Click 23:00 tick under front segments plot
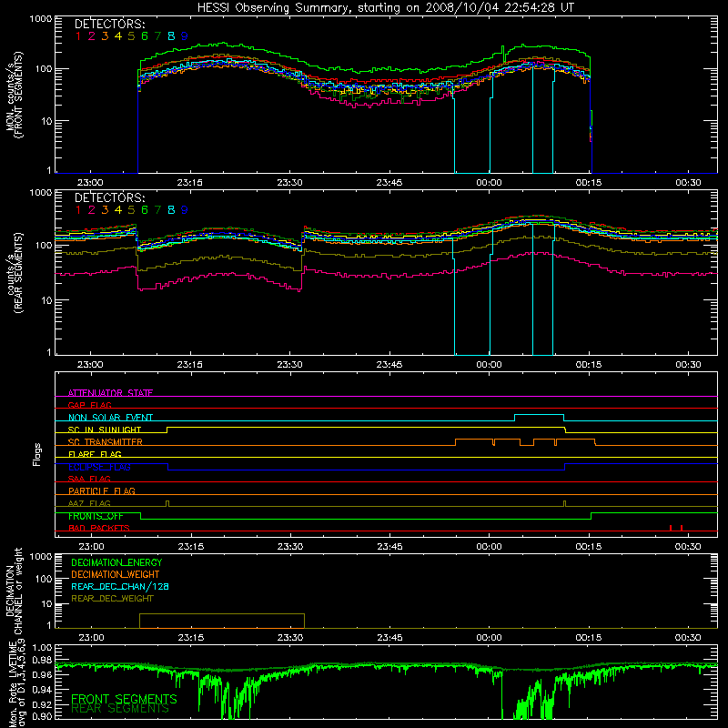Screen dimensions: 728x728 click(90, 183)
